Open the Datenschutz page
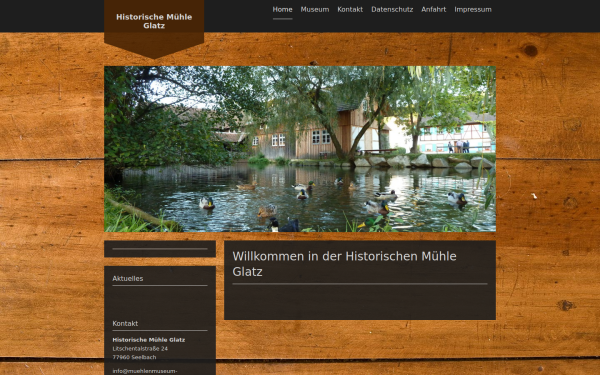The width and height of the screenshot is (600, 375). click(392, 10)
